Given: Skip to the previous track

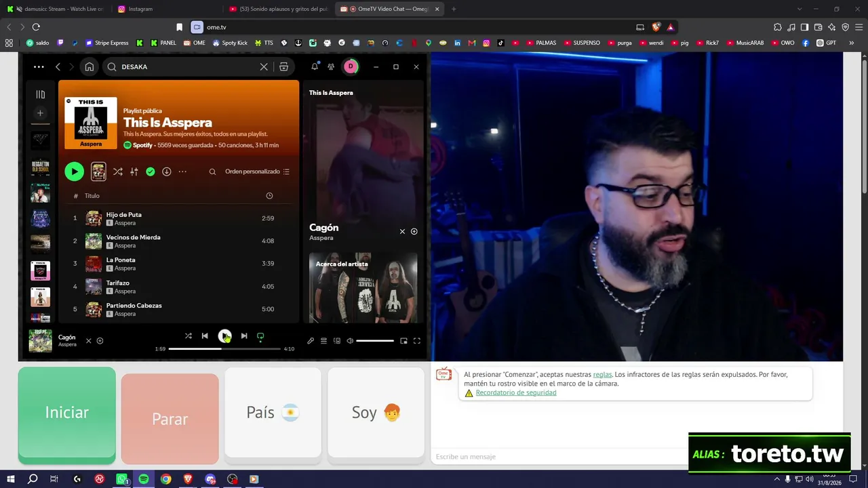Looking at the screenshot, I should point(205,335).
